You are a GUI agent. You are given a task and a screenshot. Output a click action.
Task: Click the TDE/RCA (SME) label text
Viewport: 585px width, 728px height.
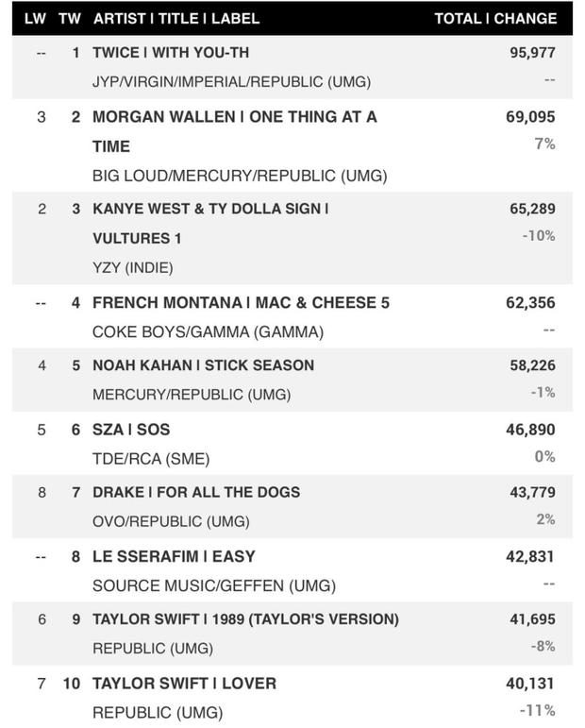151,459
